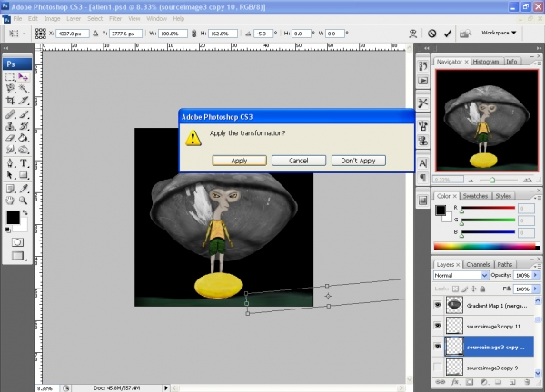Commit transform with the checkmark icon
Viewport: 545px width, 392px height.
[447, 34]
